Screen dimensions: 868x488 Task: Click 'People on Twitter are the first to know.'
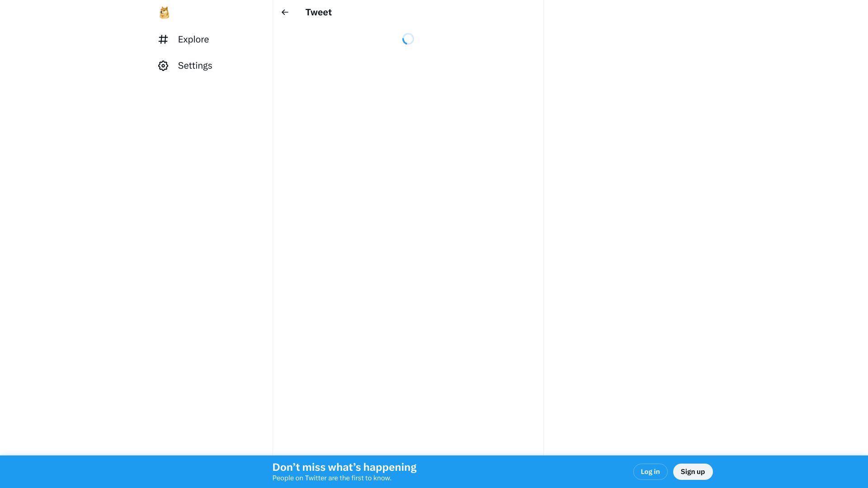tap(332, 478)
